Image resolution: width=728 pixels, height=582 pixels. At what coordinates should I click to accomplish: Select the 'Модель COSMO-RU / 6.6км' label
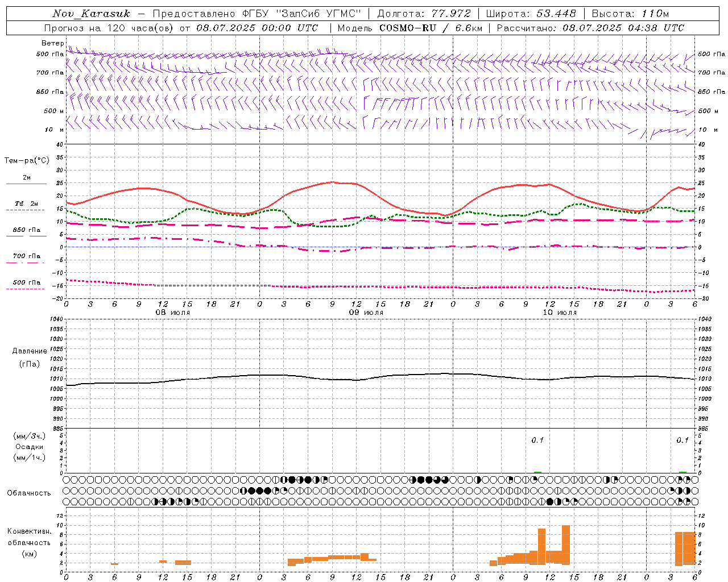click(410, 28)
